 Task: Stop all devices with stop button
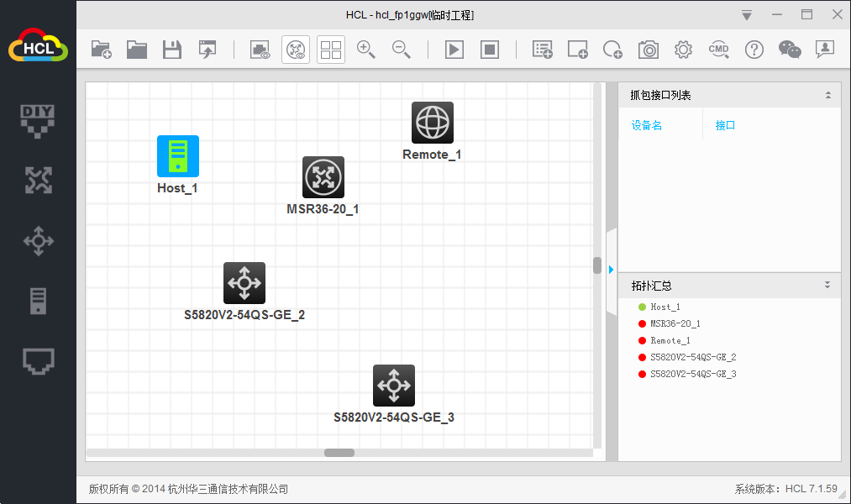(490, 50)
